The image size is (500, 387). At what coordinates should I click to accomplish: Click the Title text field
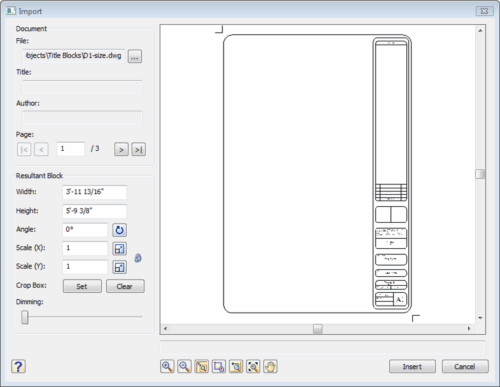82,87
